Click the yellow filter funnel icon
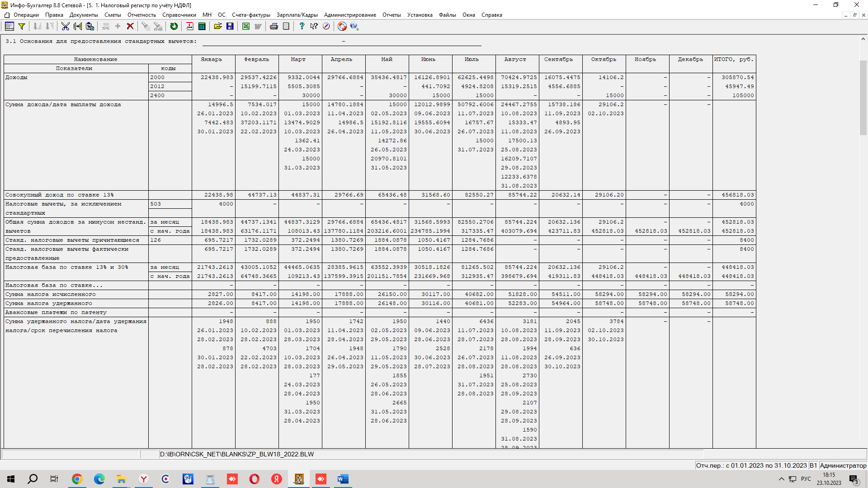The width and height of the screenshot is (868, 488). click(21, 26)
